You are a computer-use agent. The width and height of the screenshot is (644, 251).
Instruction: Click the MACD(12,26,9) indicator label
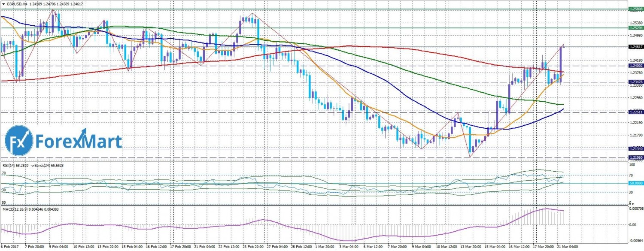[17, 209]
